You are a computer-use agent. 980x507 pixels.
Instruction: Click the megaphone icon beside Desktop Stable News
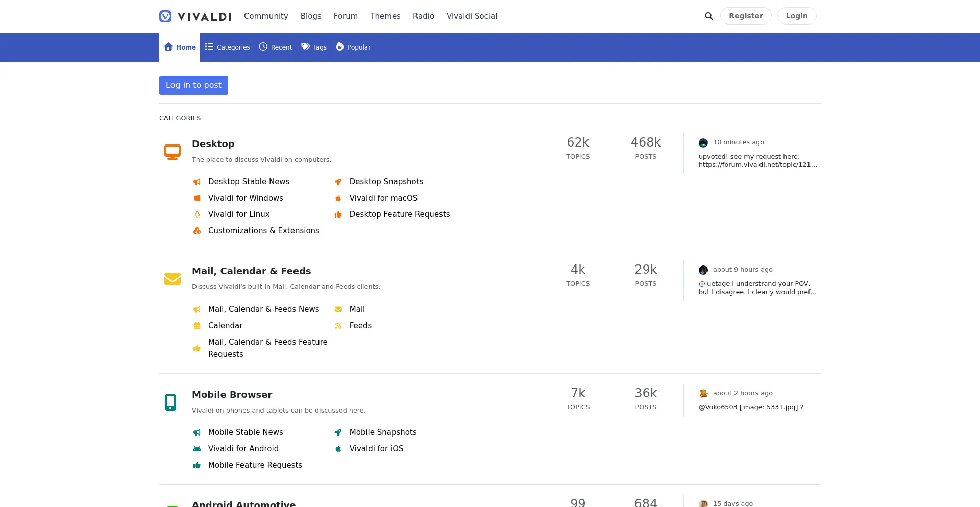pyautogui.click(x=197, y=182)
